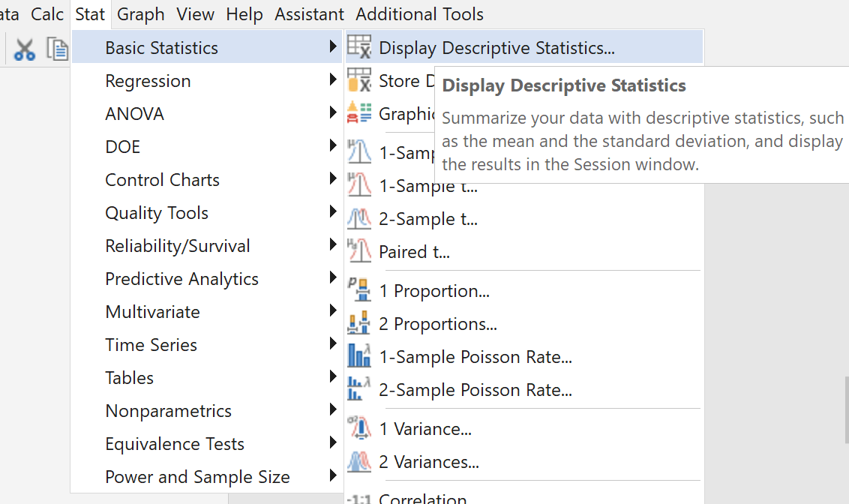Open the View menu
The image size is (849, 504).
click(x=196, y=14)
